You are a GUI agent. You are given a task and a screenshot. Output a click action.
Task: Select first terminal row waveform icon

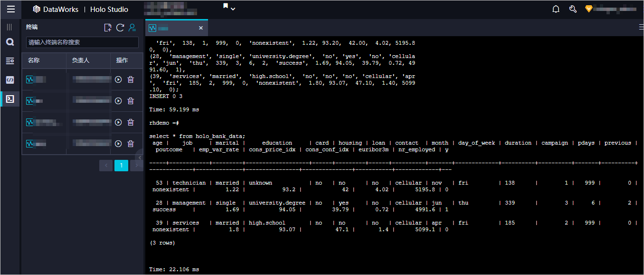click(30, 79)
